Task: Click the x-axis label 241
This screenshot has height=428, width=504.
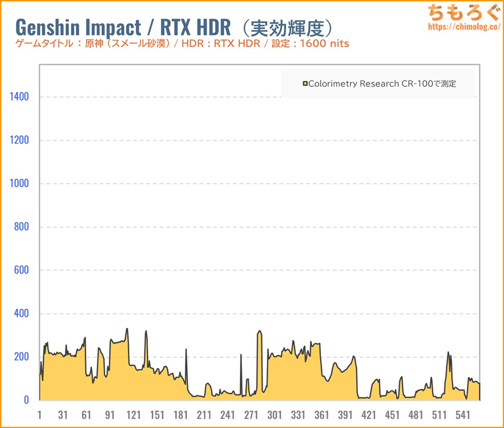Action: pyautogui.click(x=227, y=415)
